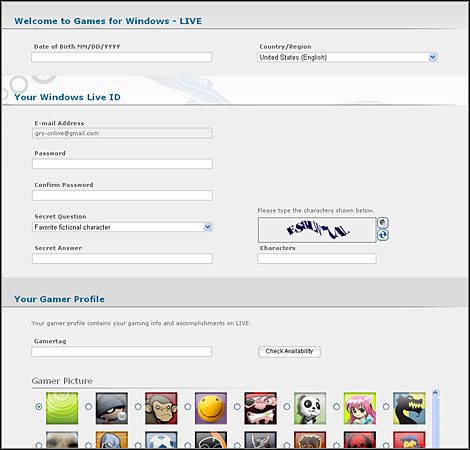Choose the panda gamer picture
The image size is (470, 450).
[310, 408]
